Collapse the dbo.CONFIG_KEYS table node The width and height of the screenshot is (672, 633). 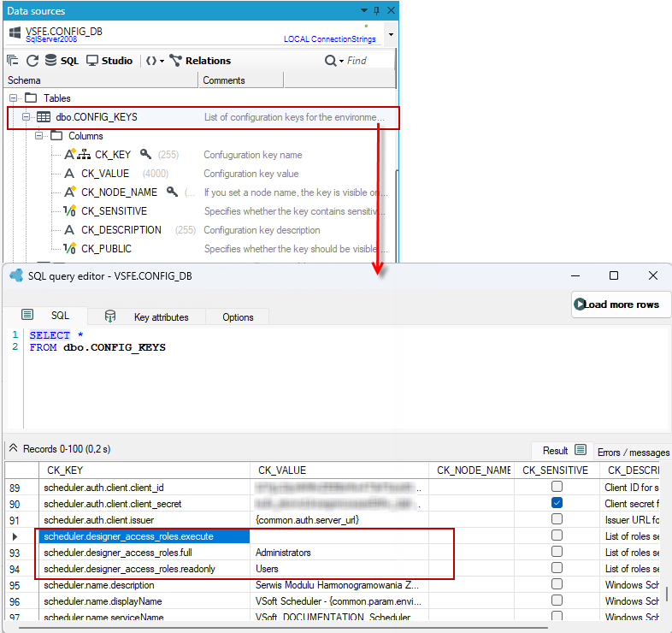(27, 116)
